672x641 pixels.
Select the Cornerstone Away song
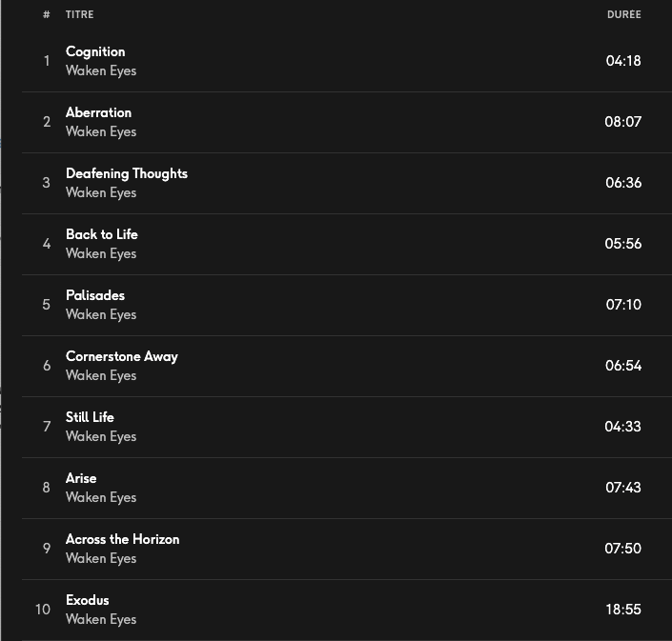pyautogui.click(x=122, y=356)
